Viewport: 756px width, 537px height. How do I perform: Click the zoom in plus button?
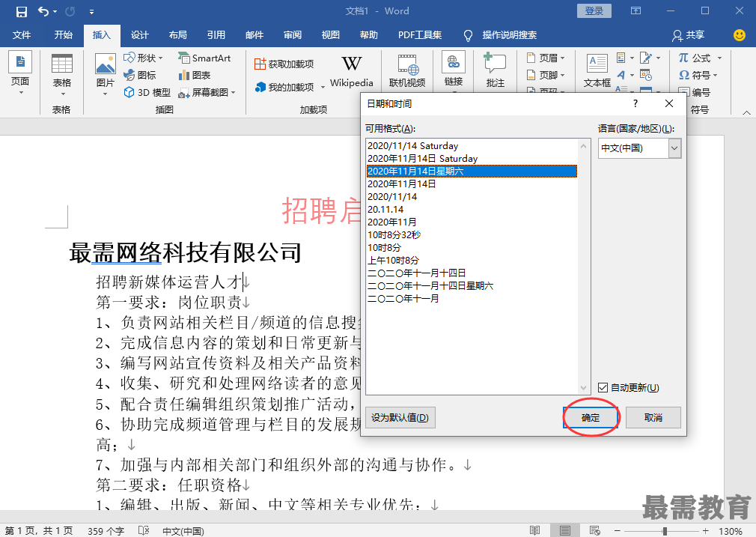point(706,531)
